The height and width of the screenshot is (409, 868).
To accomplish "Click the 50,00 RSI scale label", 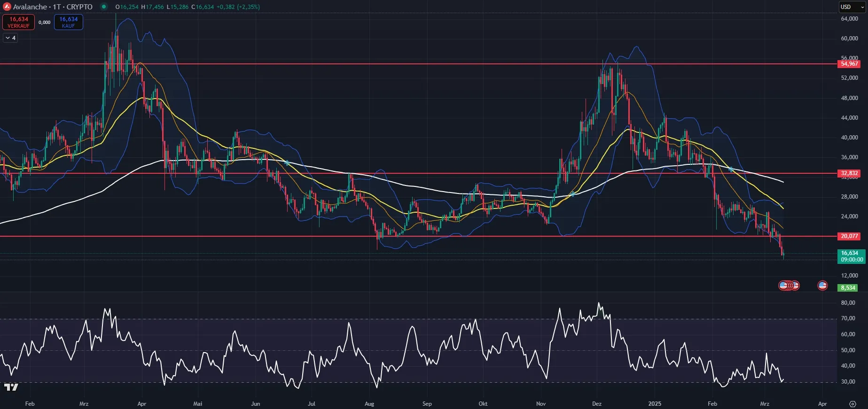I will [x=848, y=350].
